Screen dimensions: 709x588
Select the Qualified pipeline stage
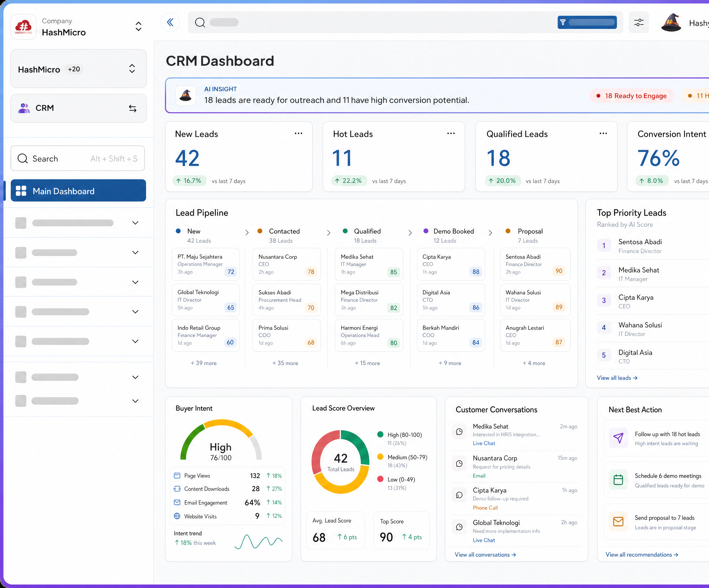367,231
